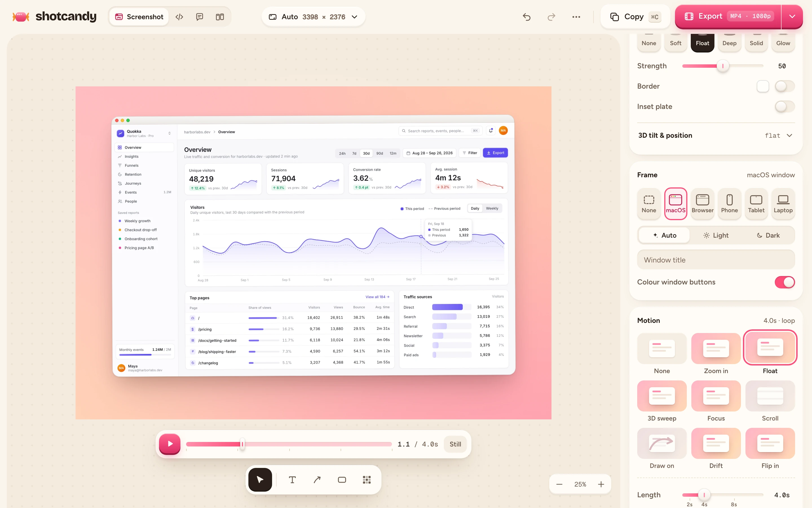Click the MA avatar in dashboard header

[x=503, y=131]
